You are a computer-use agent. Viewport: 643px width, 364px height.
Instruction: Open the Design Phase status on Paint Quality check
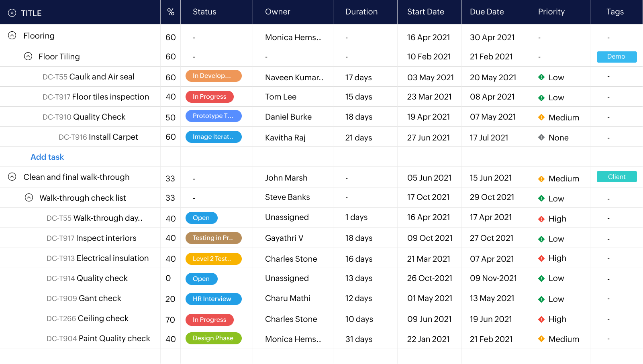[213, 338]
